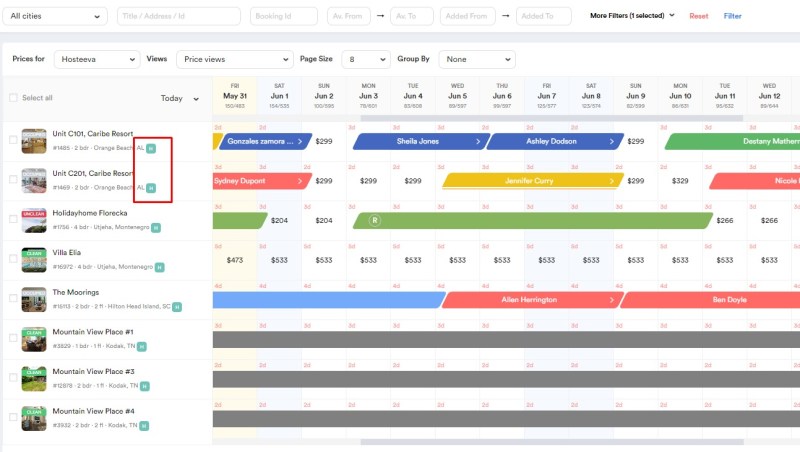
Task: Select the checkbox for Holidayhome Florecka
Action: click(13, 219)
